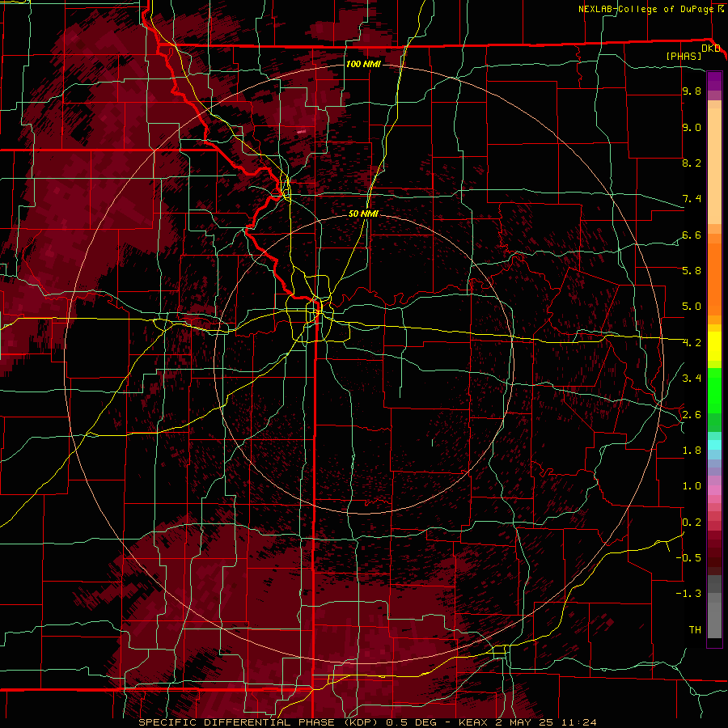Click the 7.4 value on the scale
728x728 pixels.
point(692,199)
